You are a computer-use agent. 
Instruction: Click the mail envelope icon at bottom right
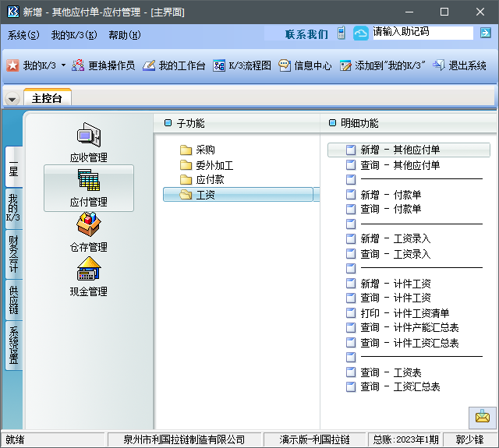482,417
